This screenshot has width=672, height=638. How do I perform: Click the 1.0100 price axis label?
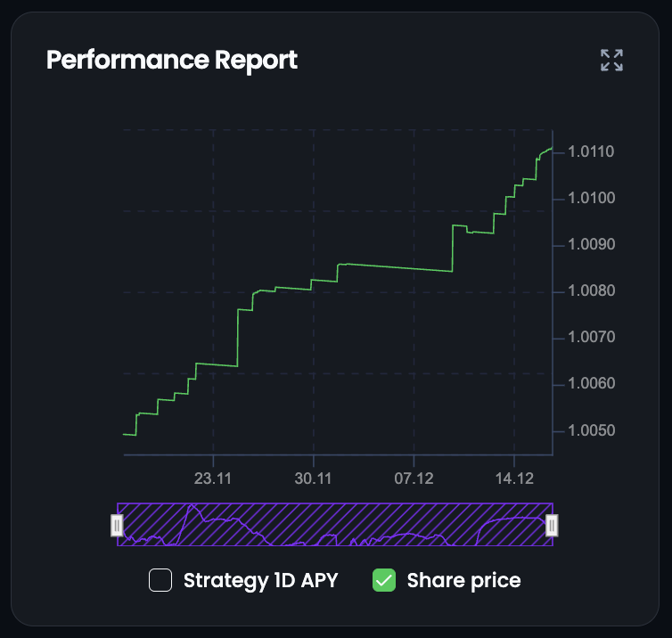(x=589, y=199)
